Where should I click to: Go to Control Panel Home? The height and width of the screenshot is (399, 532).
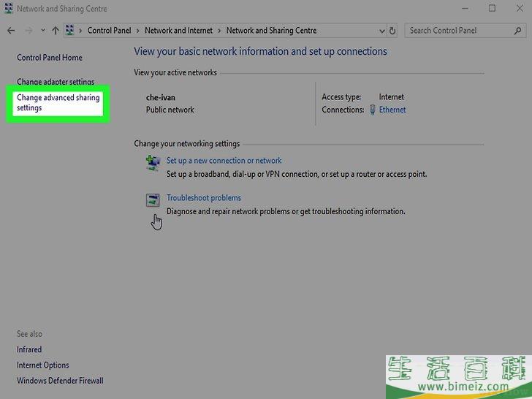pos(50,58)
